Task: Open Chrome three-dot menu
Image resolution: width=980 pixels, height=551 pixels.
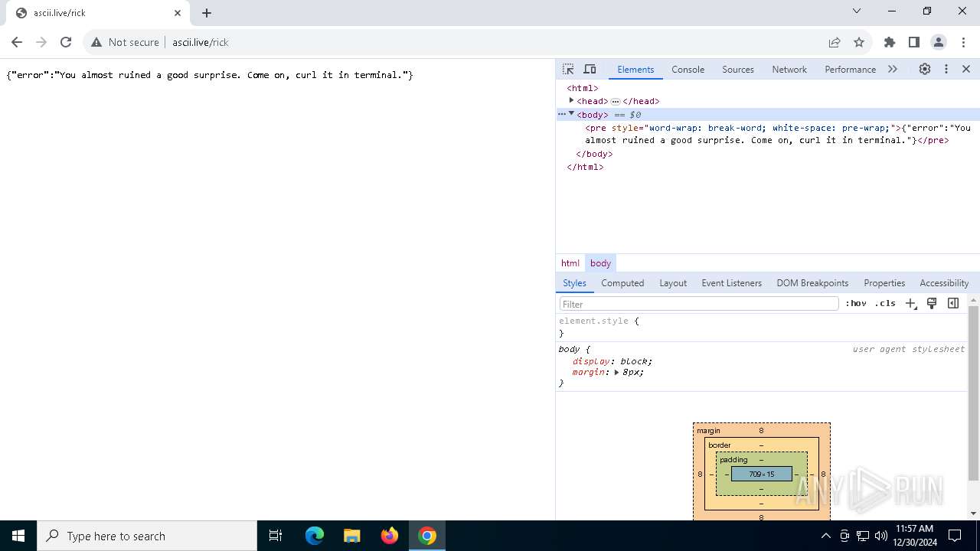Action: click(x=963, y=42)
